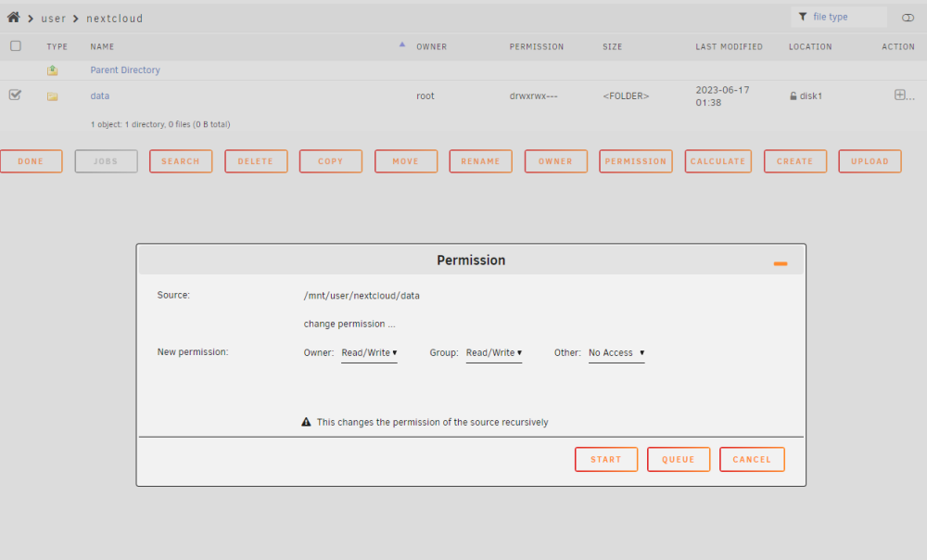This screenshot has width=927, height=560.
Task: Cancel the Permission dialog
Action: tap(752, 460)
